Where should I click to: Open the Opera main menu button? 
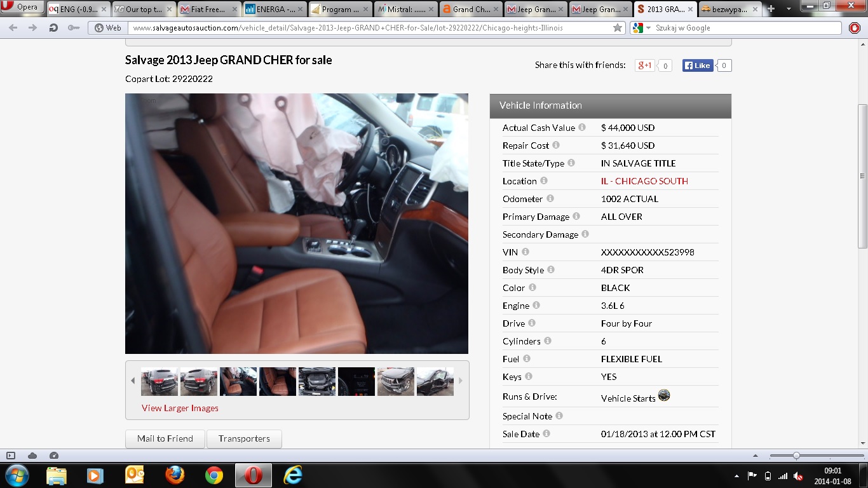click(22, 8)
